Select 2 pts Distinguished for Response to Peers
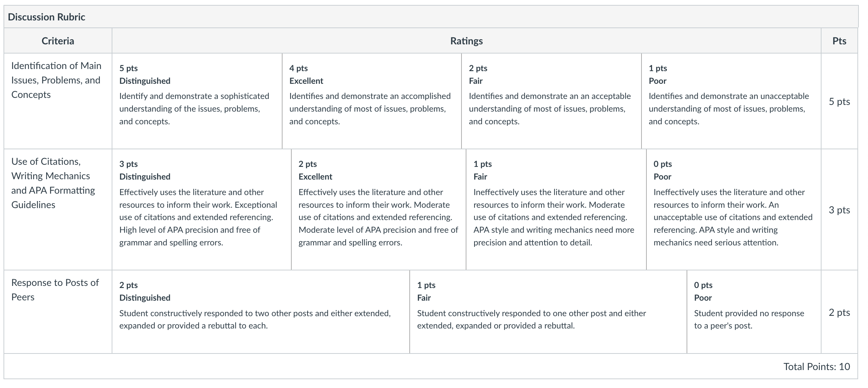868x388 pixels. [x=261, y=312]
